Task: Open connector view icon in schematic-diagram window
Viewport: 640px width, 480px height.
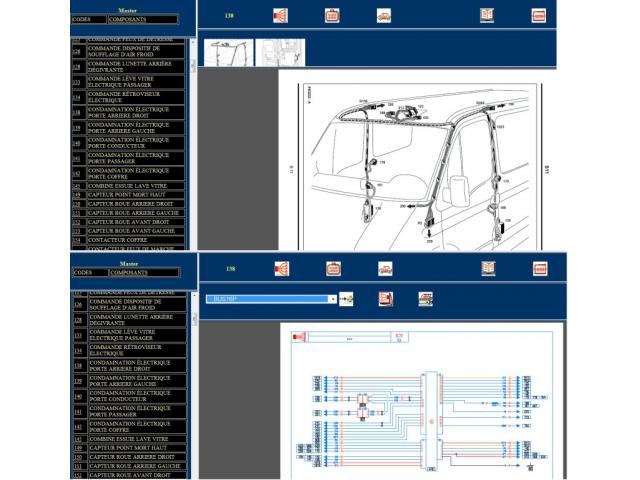Action: [x=333, y=269]
